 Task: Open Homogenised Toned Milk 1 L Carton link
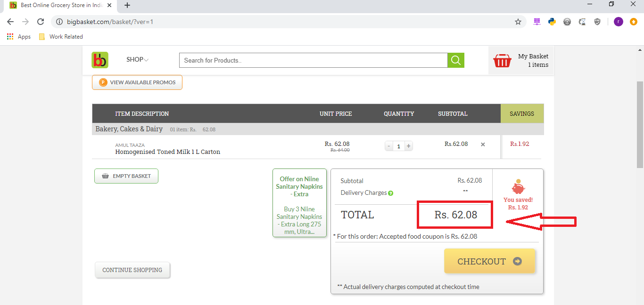(168, 152)
